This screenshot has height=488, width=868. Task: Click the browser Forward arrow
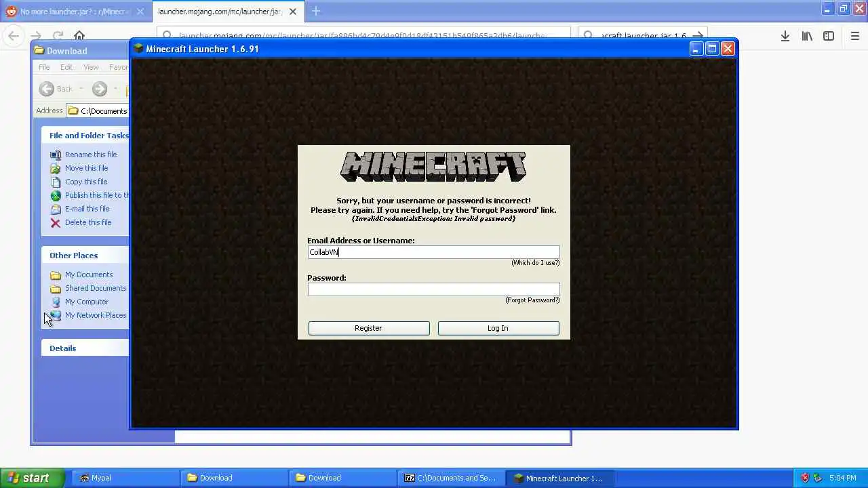(36, 36)
